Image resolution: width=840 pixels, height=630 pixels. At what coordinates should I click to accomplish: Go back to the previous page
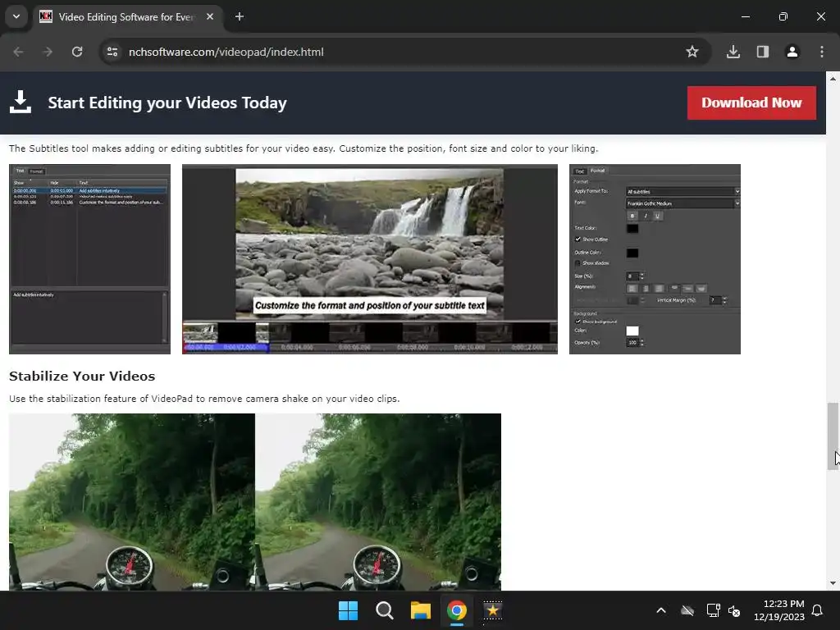click(18, 52)
